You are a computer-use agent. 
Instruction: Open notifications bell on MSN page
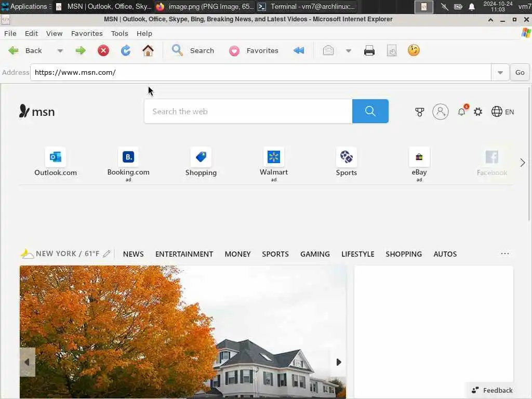(462, 112)
